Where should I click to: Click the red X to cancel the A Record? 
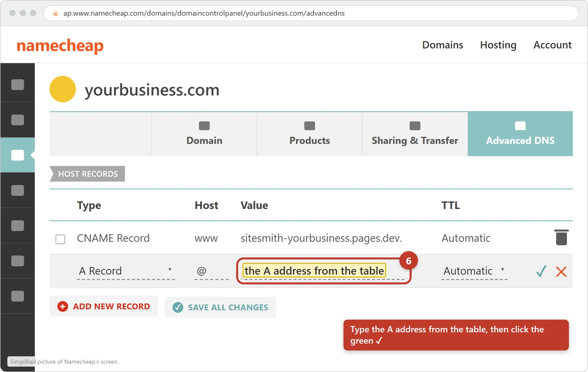coord(561,272)
